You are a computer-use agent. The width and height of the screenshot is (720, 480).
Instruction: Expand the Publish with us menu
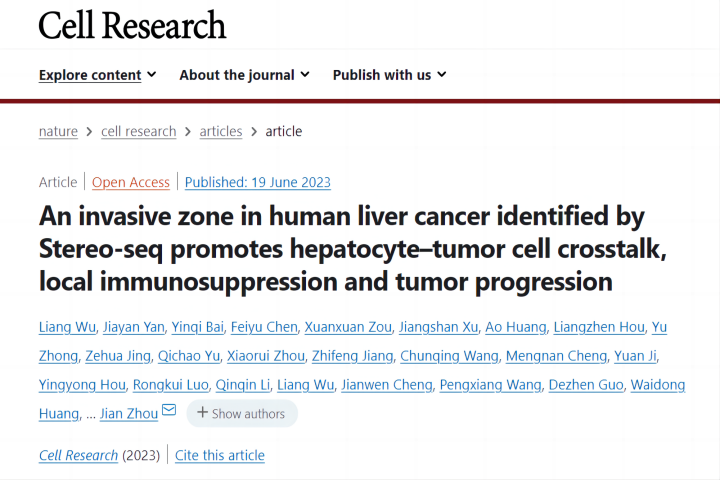(x=389, y=75)
